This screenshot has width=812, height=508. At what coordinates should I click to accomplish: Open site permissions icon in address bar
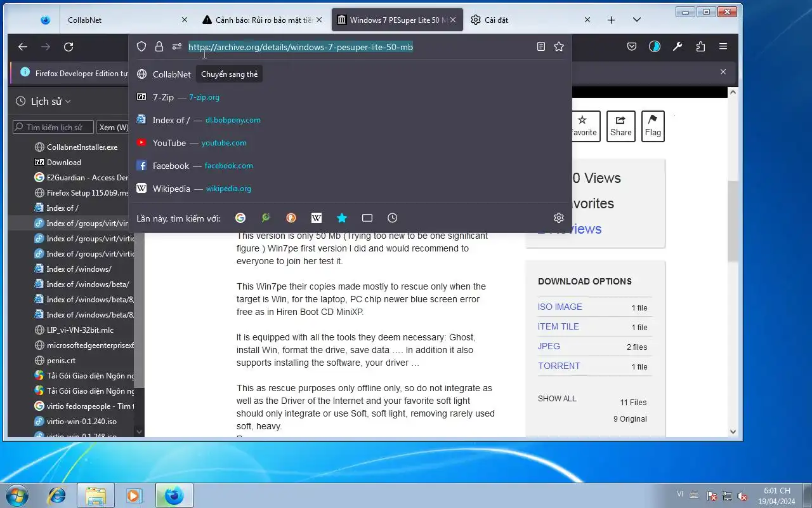point(177,46)
